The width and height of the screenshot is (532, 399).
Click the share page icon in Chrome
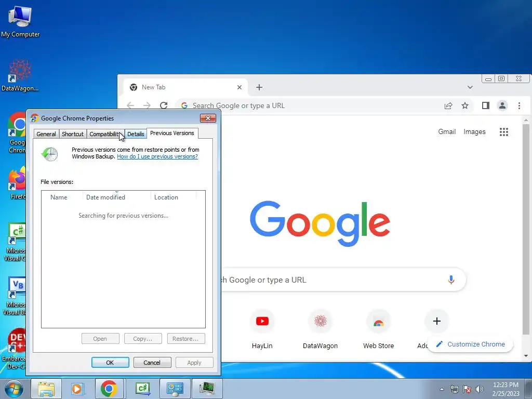(448, 105)
